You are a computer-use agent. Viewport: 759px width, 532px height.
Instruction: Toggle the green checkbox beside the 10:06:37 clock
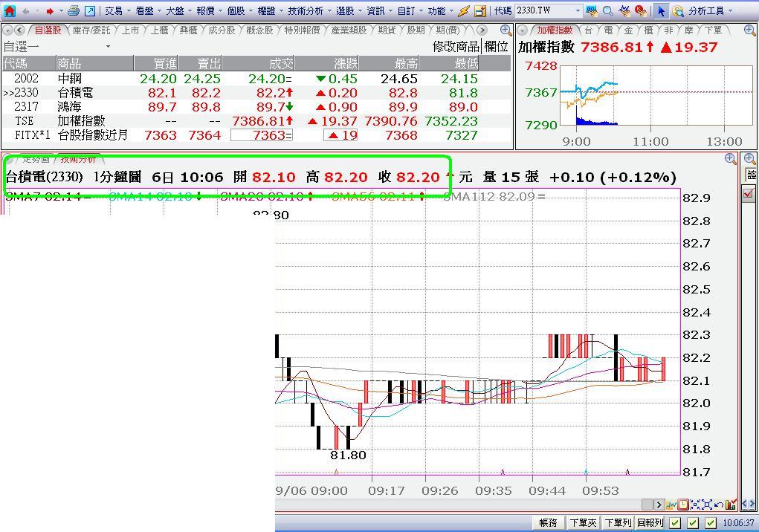(x=710, y=523)
